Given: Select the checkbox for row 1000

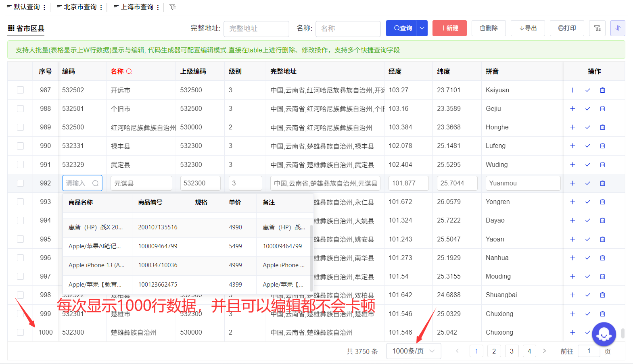Looking at the screenshot, I should pyautogui.click(x=20, y=333).
